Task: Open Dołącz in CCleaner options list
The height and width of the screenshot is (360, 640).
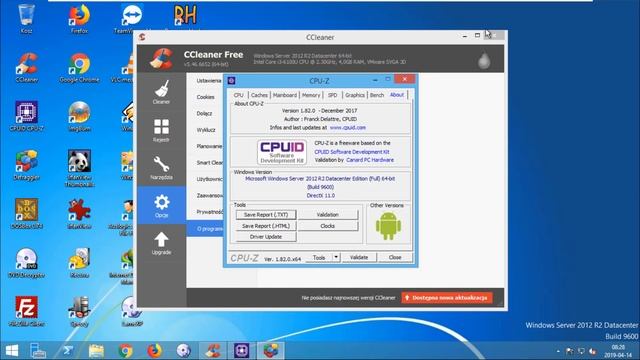Action: point(204,113)
